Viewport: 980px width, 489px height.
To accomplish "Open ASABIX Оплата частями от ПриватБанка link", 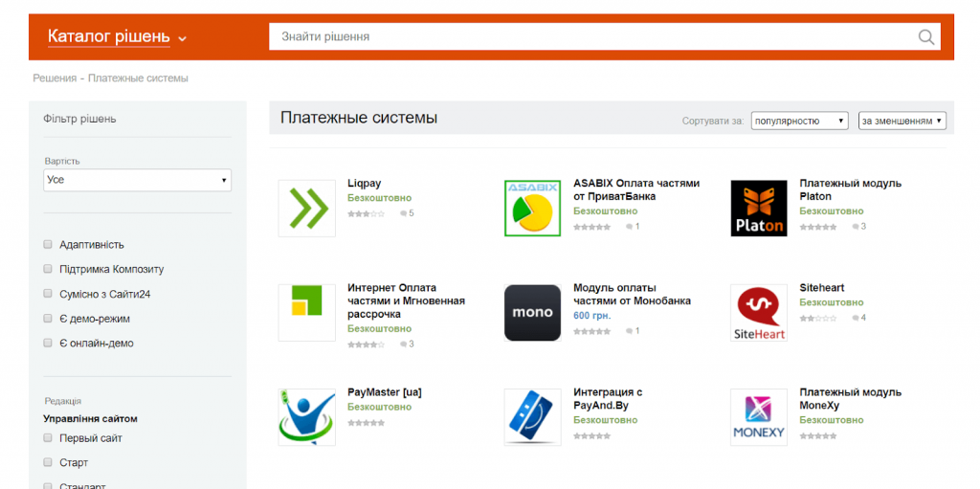I will point(636,190).
